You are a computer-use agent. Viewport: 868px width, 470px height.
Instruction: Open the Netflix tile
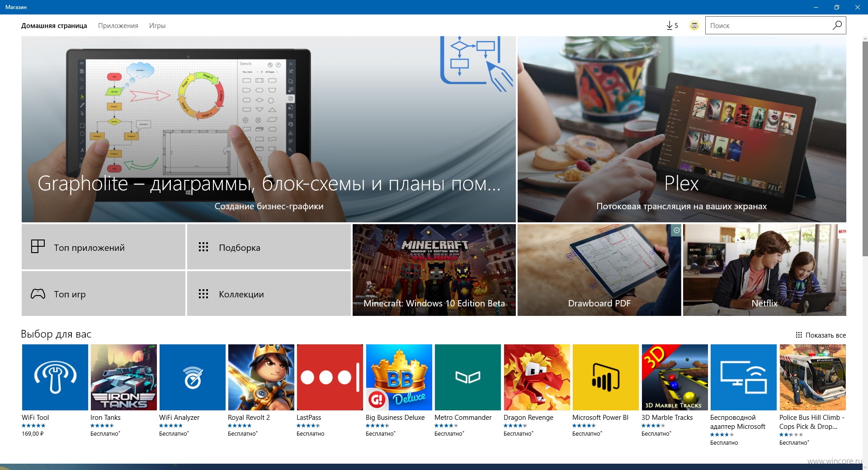tap(764, 270)
